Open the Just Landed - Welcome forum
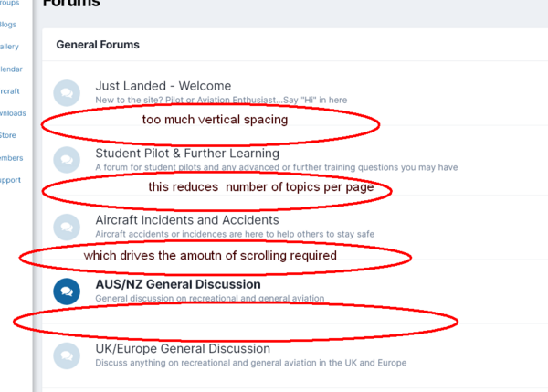This screenshot has height=392, width=548. click(x=163, y=86)
